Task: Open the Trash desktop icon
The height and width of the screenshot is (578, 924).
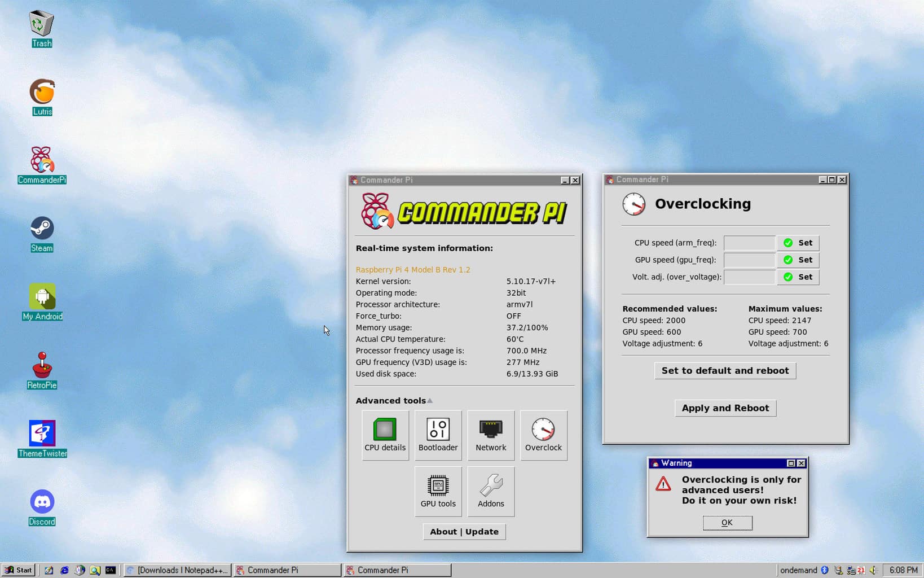Action: click(x=42, y=29)
